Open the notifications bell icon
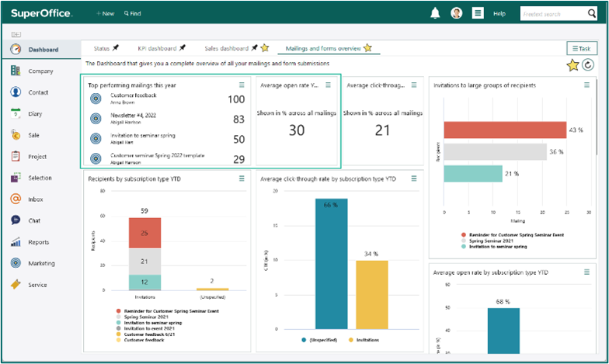 click(435, 13)
